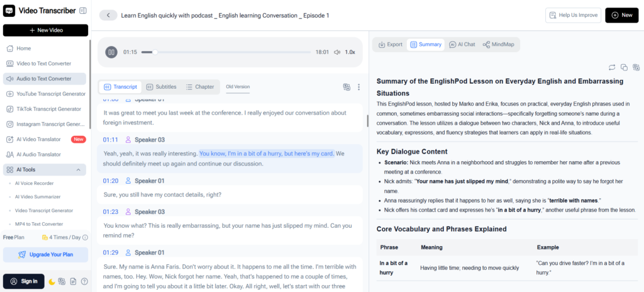
Task: Open help question mark icon
Action: [85, 282]
